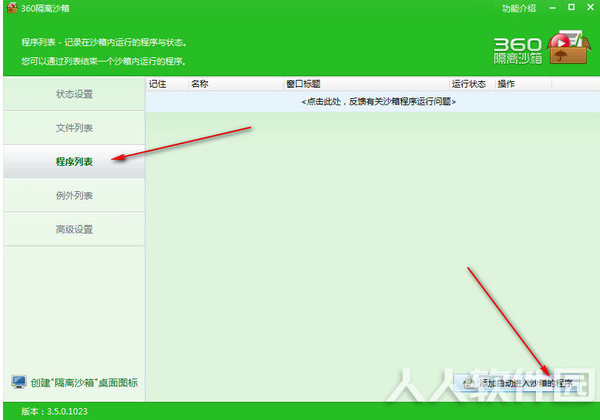
Task: Click the icon on the add-program button
Action: 468,383
